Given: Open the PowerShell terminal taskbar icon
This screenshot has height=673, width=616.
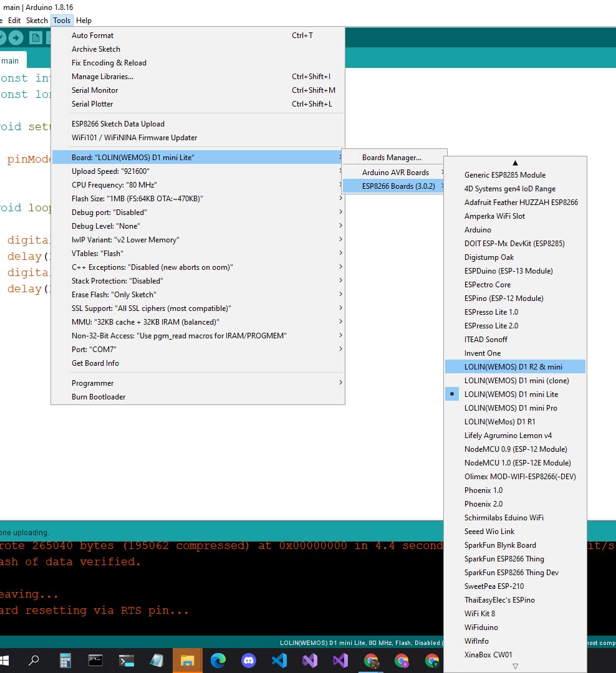Looking at the screenshot, I should click(127, 660).
